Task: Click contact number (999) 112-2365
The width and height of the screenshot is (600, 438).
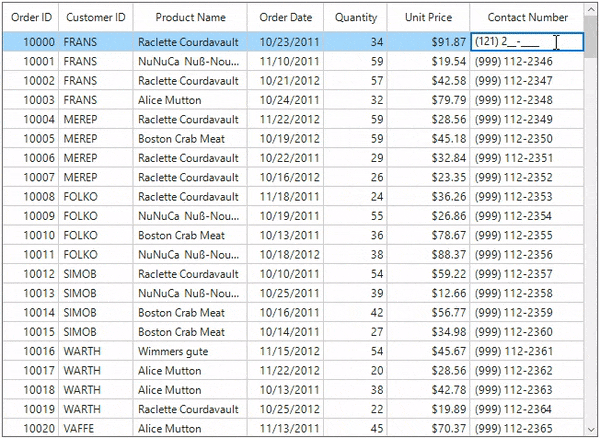Action: pyautogui.click(x=527, y=428)
